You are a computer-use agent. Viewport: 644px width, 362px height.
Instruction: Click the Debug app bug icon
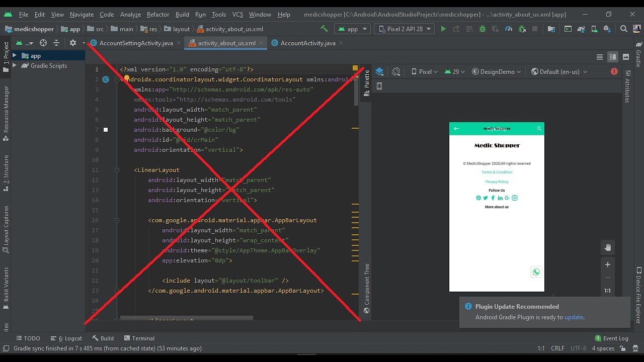point(482,29)
